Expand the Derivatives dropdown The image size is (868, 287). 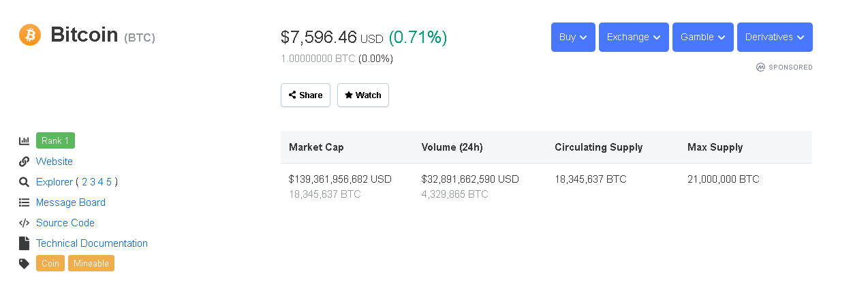coord(774,37)
